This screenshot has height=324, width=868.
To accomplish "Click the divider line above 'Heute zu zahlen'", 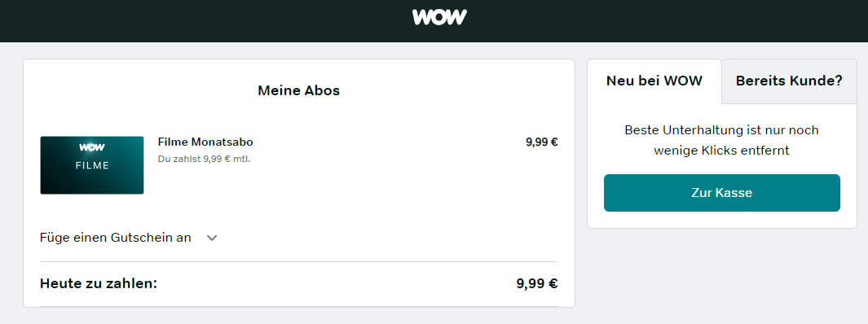I will click(299, 261).
